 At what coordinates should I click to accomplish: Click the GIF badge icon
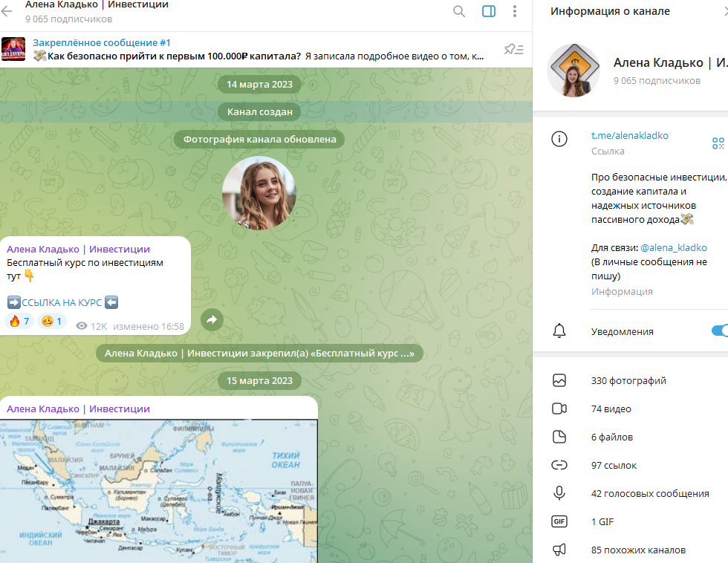pos(559,521)
